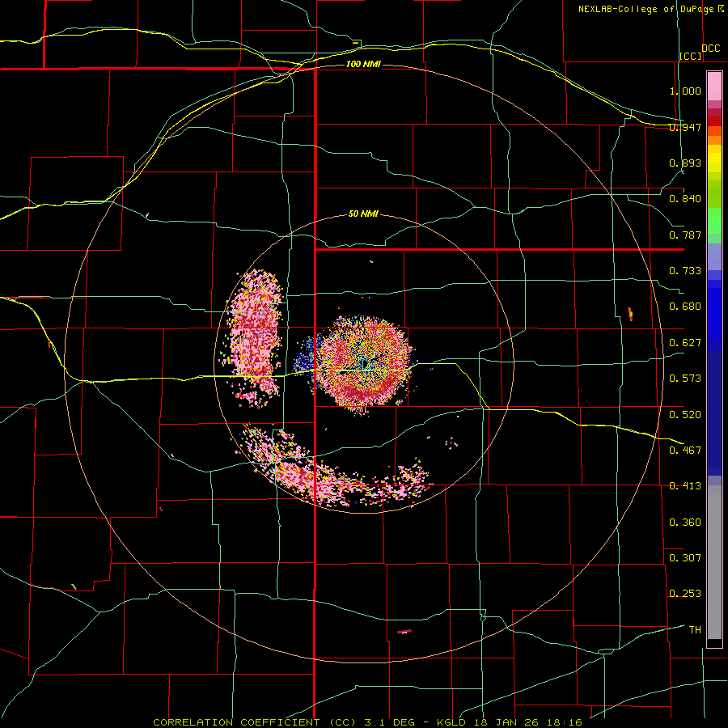Click the "0.520" color scale value

(685, 414)
